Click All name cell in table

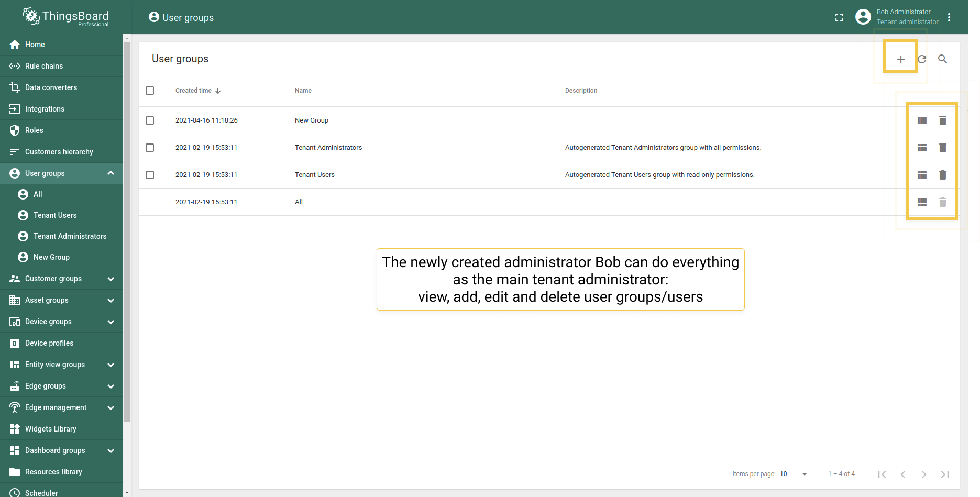[x=299, y=202]
